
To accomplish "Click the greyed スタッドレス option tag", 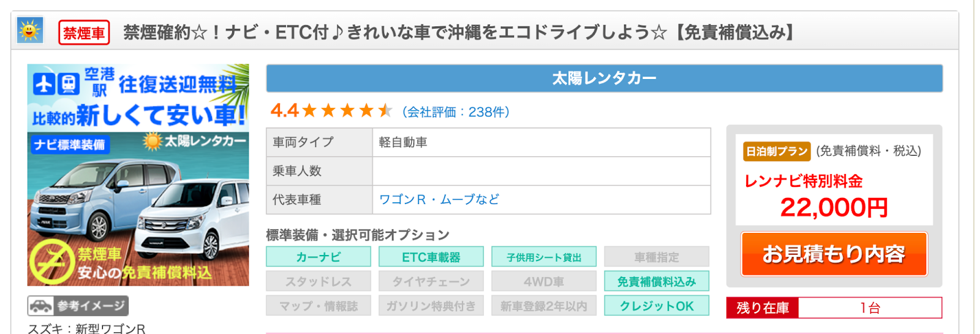I will pyautogui.click(x=318, y=281).
